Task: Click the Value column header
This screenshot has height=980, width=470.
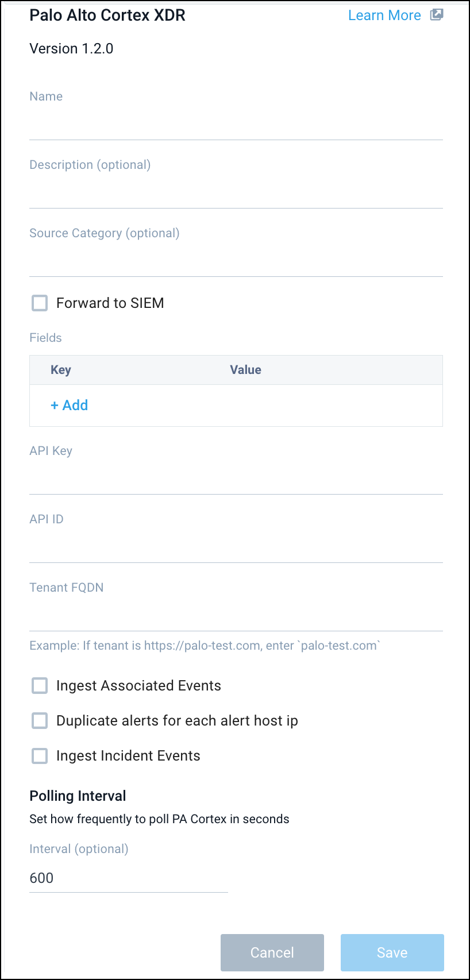Action: click(x=245, y=370)
